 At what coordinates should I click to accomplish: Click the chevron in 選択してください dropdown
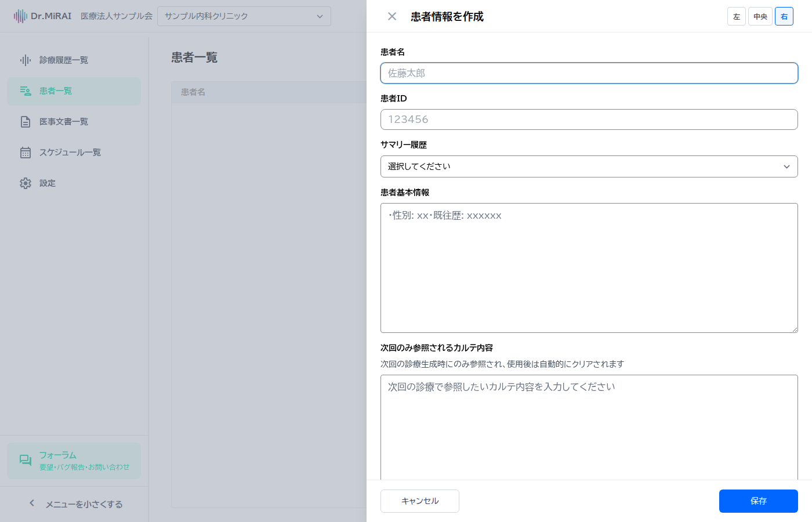[x=786, y=166]
